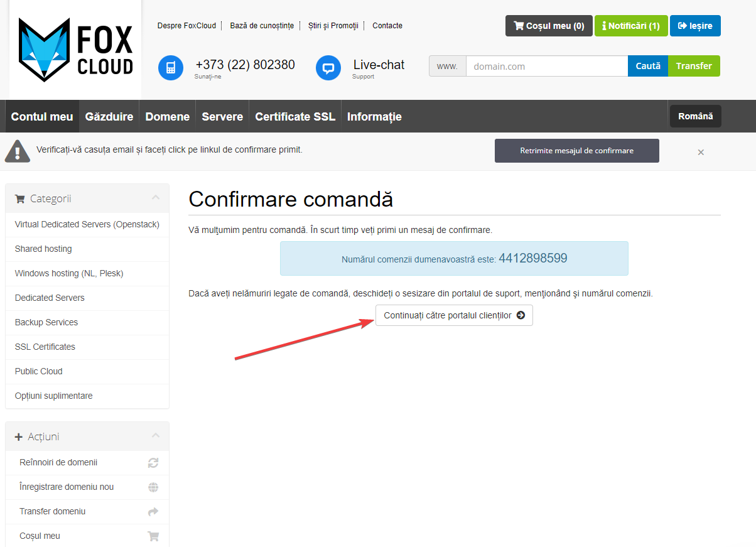Screen dimensions: 756x547
Task: Open the Certificate SSL menu
Action: [295, 117]
